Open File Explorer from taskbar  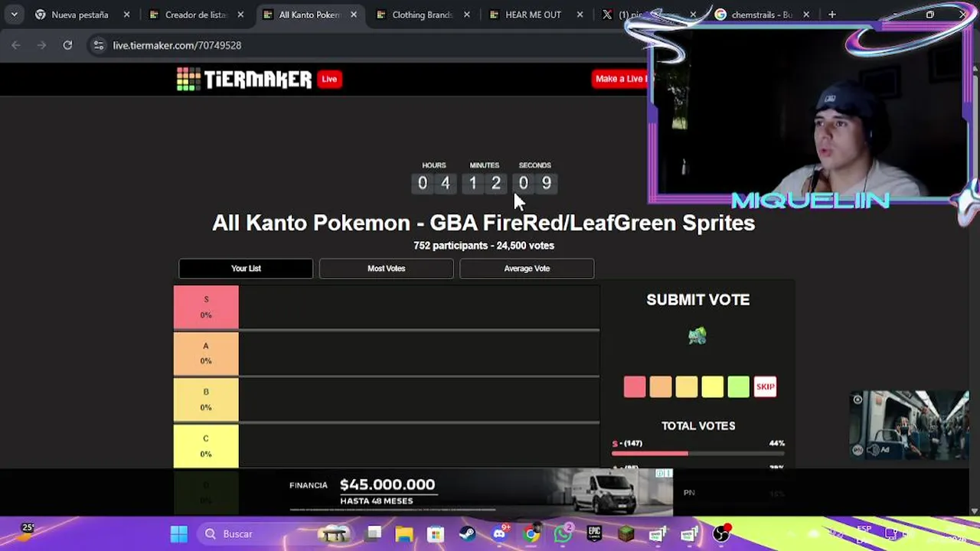pos(404,533)
